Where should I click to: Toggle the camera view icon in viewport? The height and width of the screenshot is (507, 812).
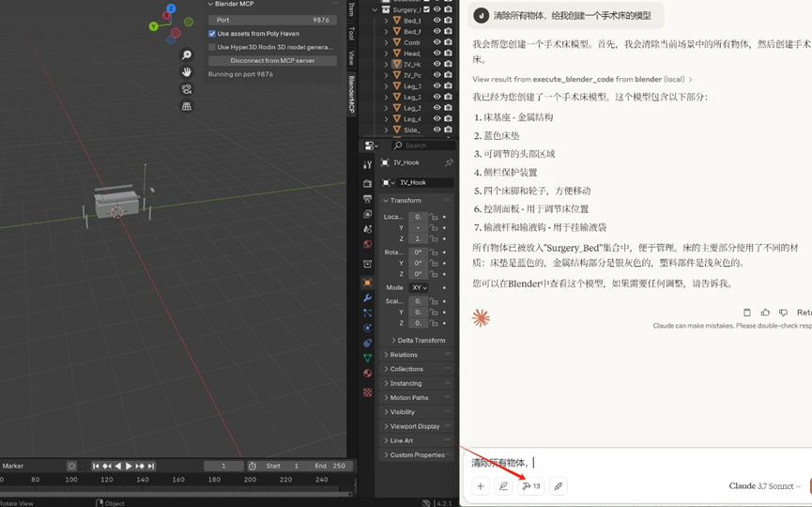(187, 89)
